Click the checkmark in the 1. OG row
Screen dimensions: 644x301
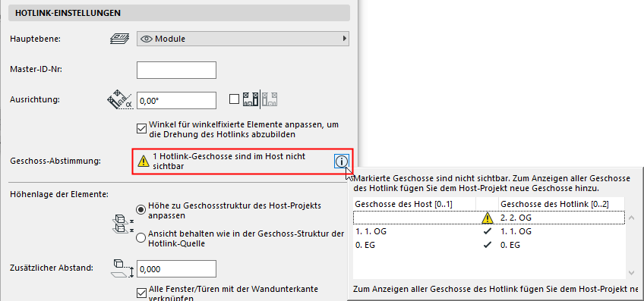point(487,231)
